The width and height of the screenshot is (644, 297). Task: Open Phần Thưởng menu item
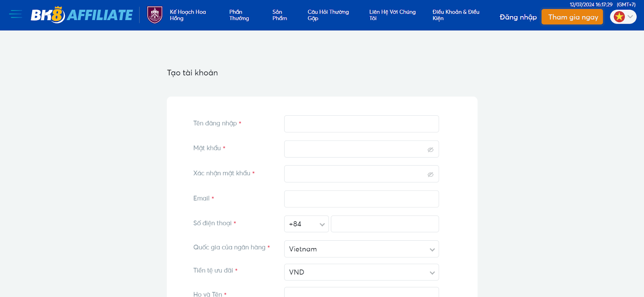tap(239, 15)
